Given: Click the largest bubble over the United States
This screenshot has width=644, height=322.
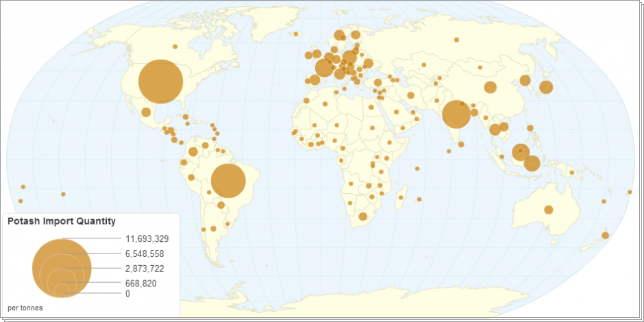Looking at the screenshot, I should pos(161,82).
